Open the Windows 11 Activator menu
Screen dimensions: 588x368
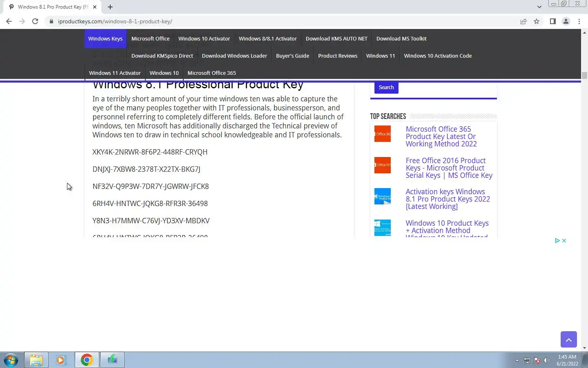tap(115, 73)
